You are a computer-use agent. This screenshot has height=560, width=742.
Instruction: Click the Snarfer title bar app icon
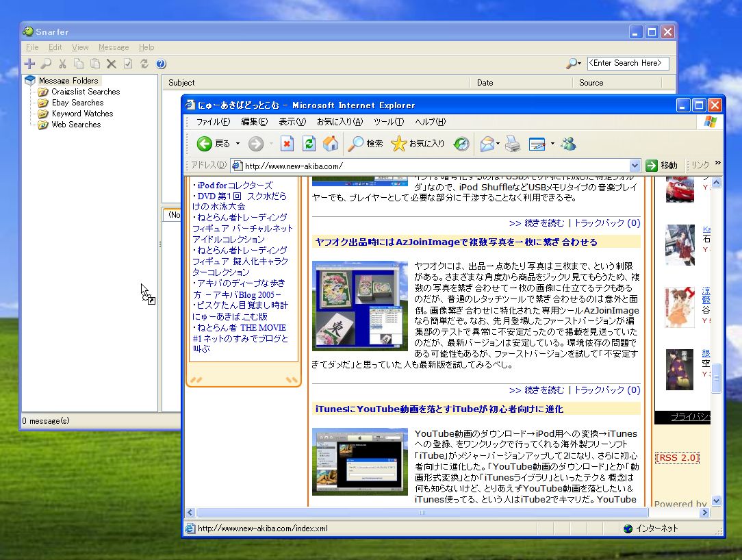pyautogui.click(x=28, y=31)
